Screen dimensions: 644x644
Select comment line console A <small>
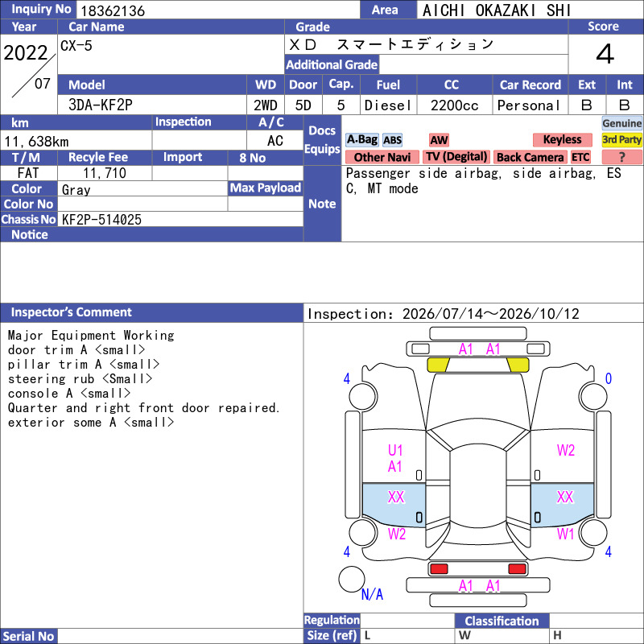(69, 394)
